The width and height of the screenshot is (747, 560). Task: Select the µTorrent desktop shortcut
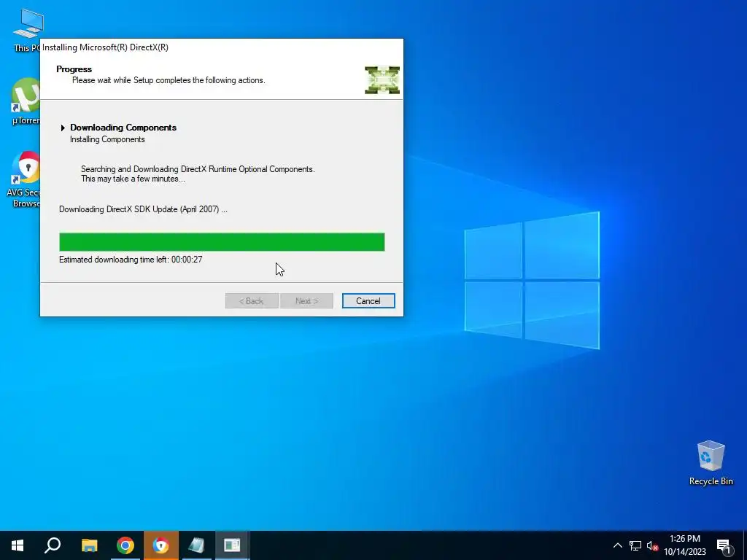26,101
